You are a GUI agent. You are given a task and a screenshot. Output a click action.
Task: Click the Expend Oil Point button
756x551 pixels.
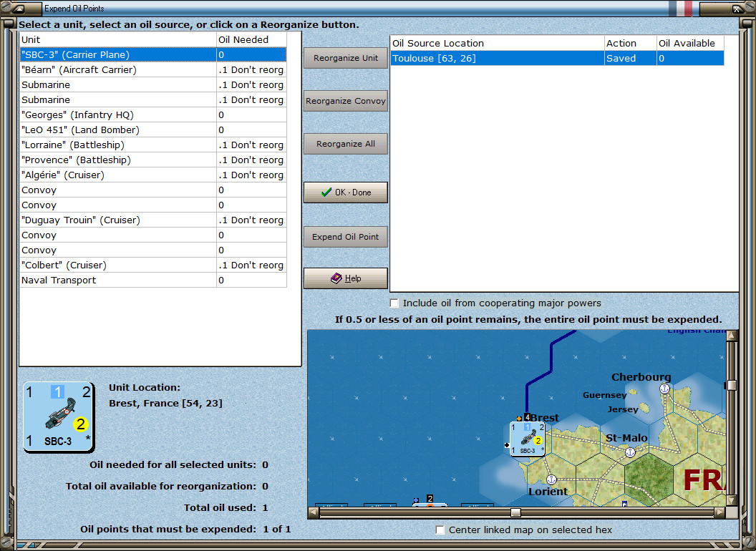coord(346,237)
